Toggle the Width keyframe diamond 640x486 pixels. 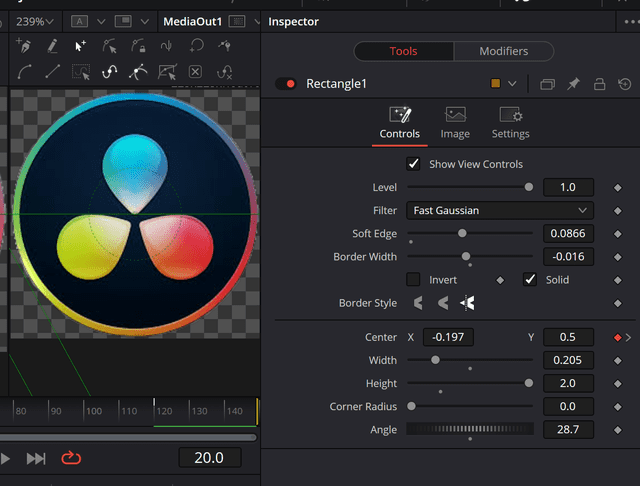click(618, 361)
